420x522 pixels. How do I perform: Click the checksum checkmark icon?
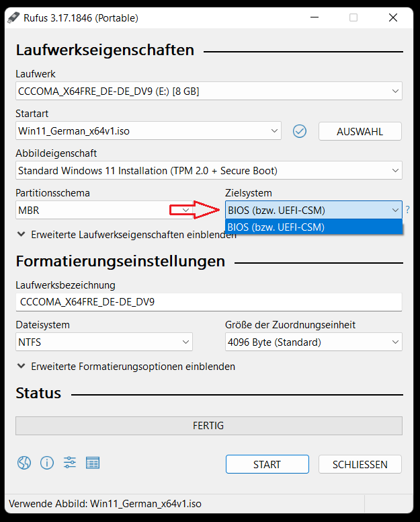(x=300, y=131)
